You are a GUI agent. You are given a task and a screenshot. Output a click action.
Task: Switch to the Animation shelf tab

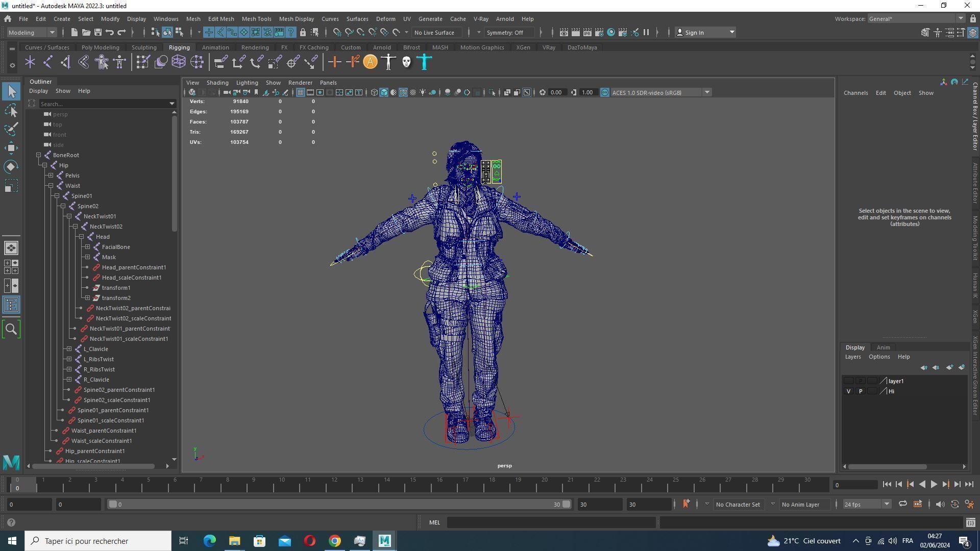tap(215, 47)
